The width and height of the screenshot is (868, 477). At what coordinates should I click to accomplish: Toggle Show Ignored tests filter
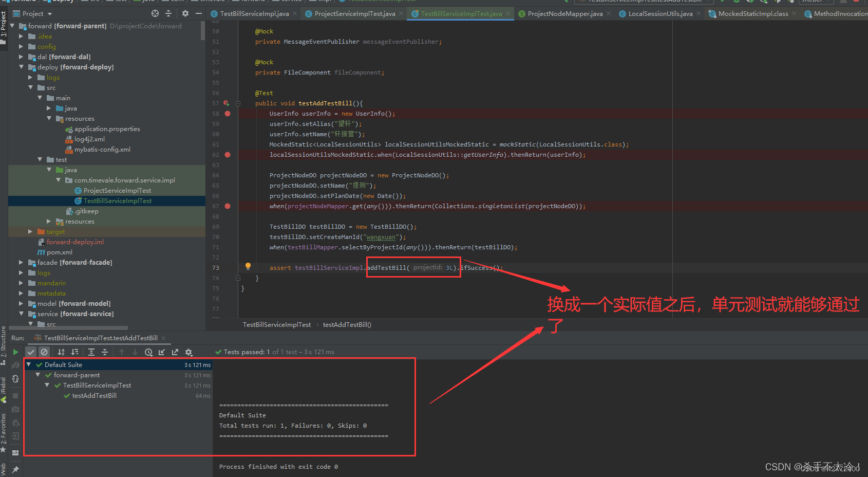(44, 352)
